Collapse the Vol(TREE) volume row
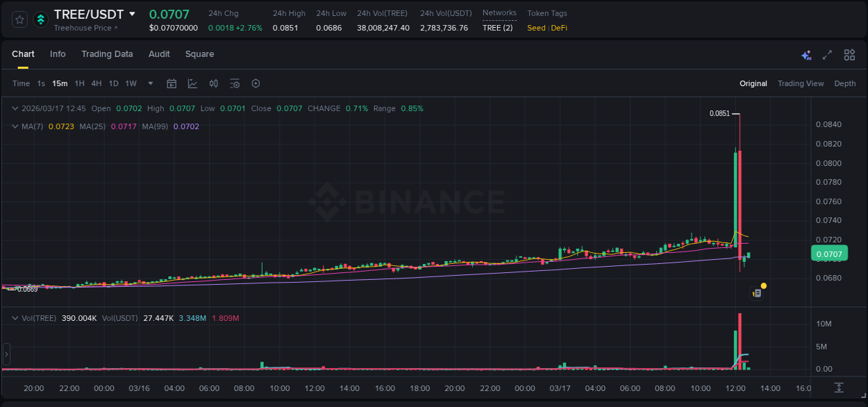The width and height of the screenshot is (868, 407). click(x=15, y=317)
